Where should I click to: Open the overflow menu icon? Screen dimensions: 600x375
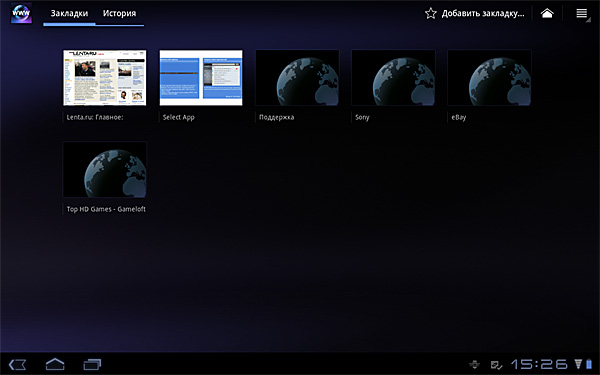click(x=582, y=13)
